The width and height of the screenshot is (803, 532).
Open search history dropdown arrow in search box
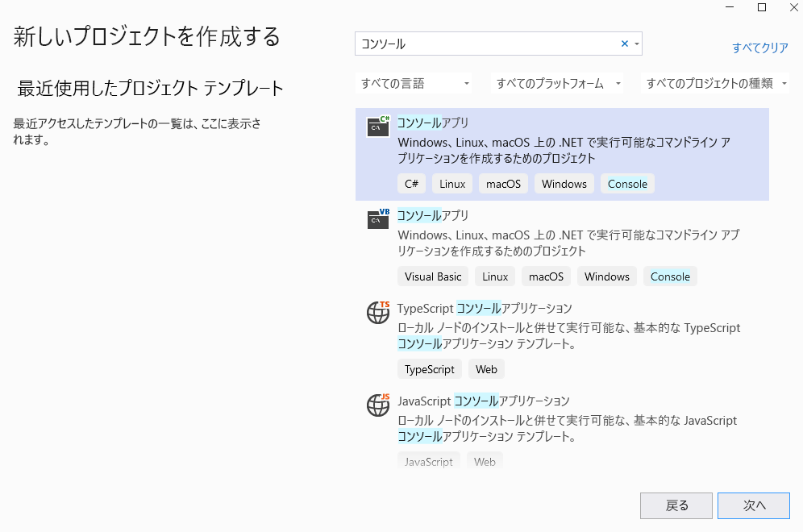pos(637,44)
